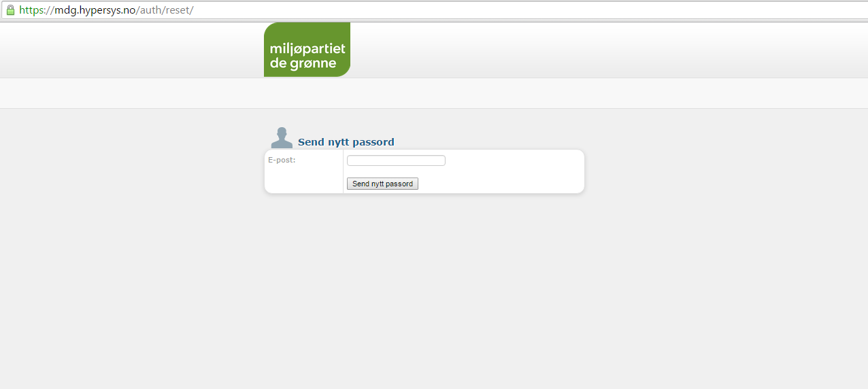868x389 pixels.
Task: Click the green https text in URL
Action: [x=31, y=10]
